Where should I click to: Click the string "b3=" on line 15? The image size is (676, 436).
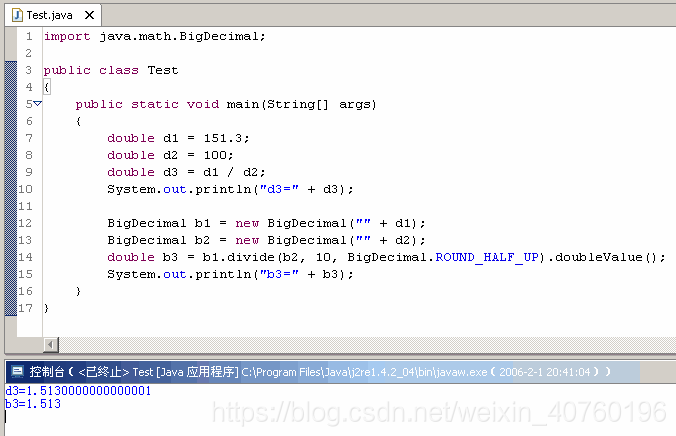[x=279, y=274]
